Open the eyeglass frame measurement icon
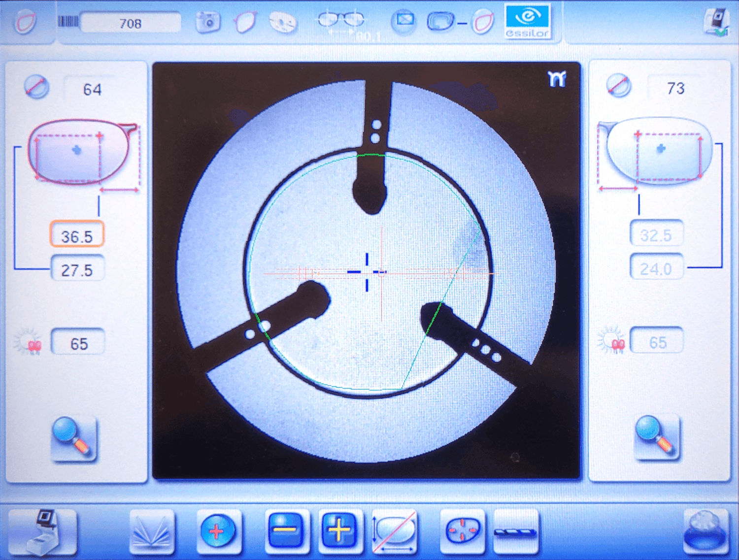The width and height of the screenshot is (739, 560). (340, 21)
